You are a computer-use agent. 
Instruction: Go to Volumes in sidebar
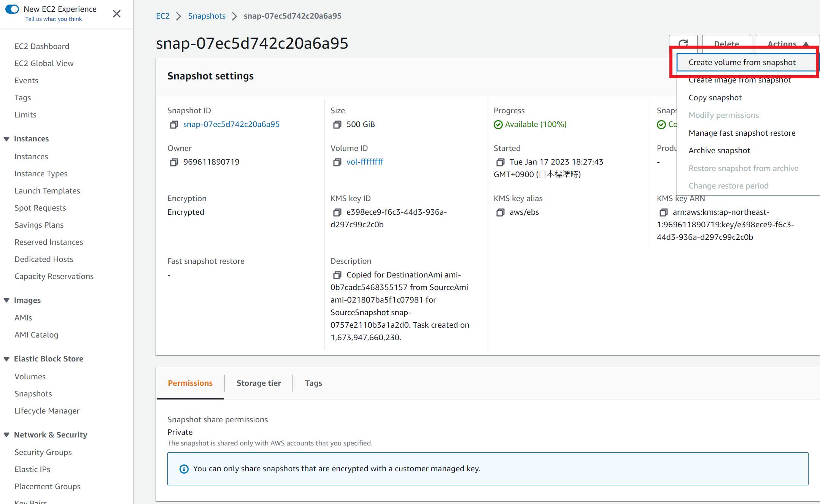pyautogui.click(x=30, y=377)
